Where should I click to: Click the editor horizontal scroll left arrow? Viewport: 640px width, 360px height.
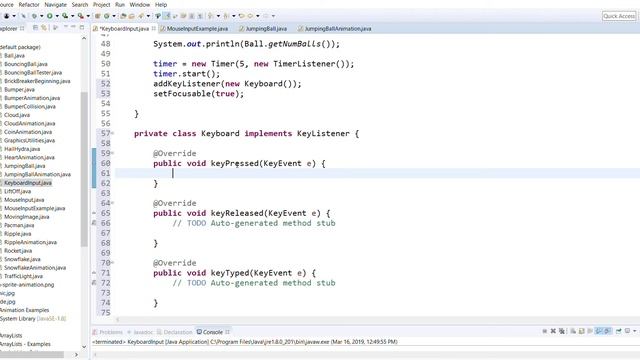coord(118,320)
